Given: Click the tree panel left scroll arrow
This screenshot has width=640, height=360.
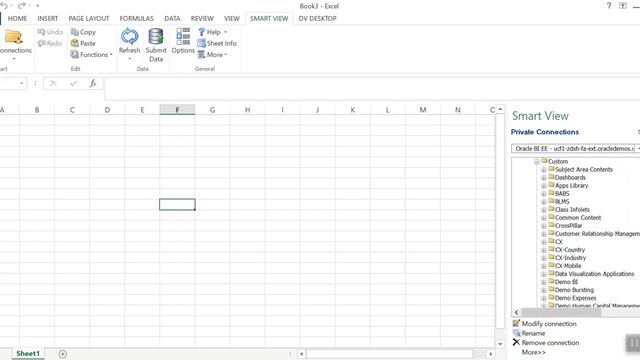Looking at the screenshot, I should 516,312.
